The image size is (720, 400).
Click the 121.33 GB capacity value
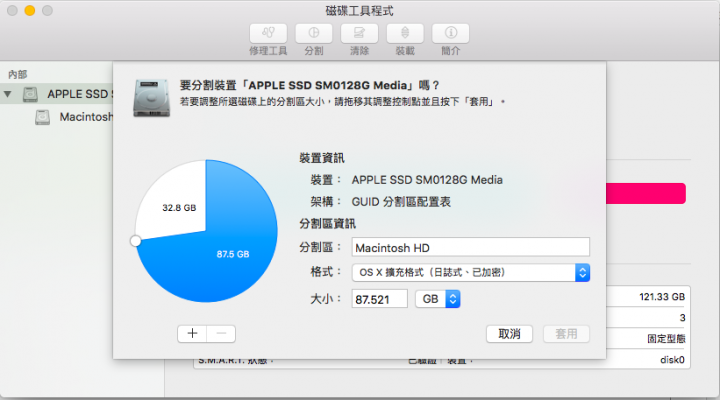click(662, 297)
